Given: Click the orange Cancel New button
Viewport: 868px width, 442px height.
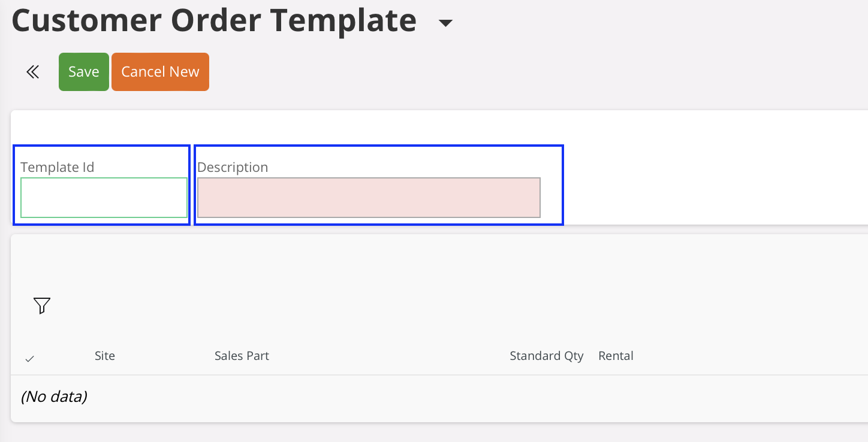Looking at the screenshot, I should pyautogui.click(x=160, y=72).
